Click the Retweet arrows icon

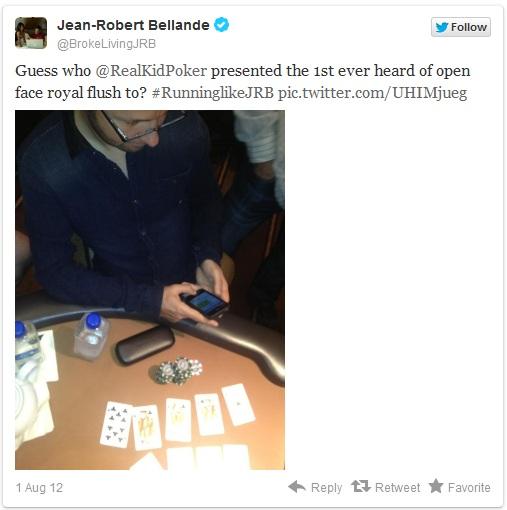click(x=361, y=486)
